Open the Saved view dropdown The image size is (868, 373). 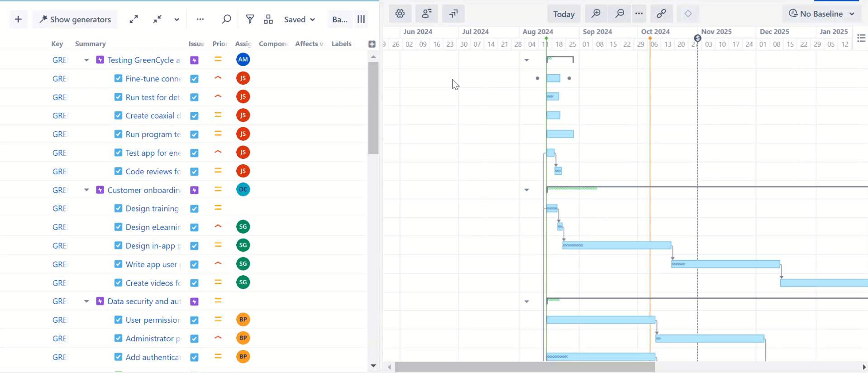tap(299, 19)
